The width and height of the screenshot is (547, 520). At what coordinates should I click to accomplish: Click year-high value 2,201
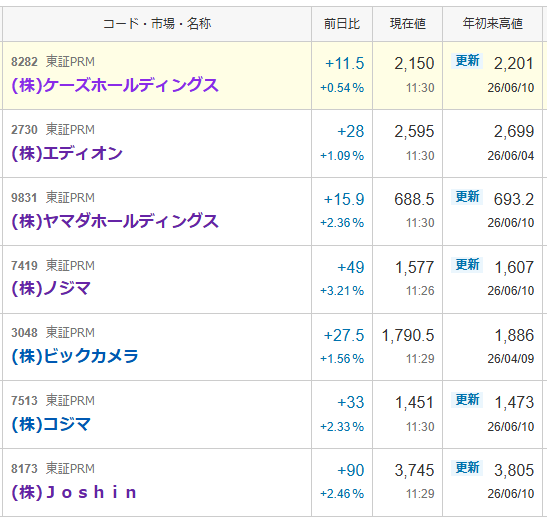[514, 64]
